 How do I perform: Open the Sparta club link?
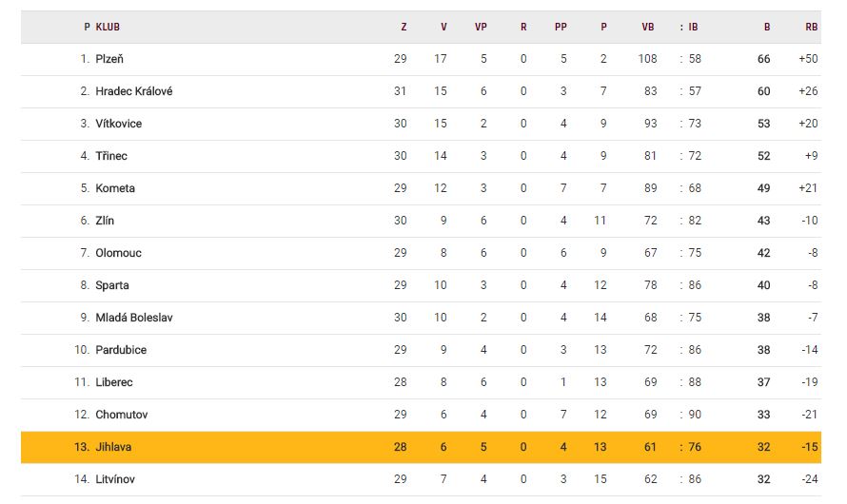tap(112, 285)
